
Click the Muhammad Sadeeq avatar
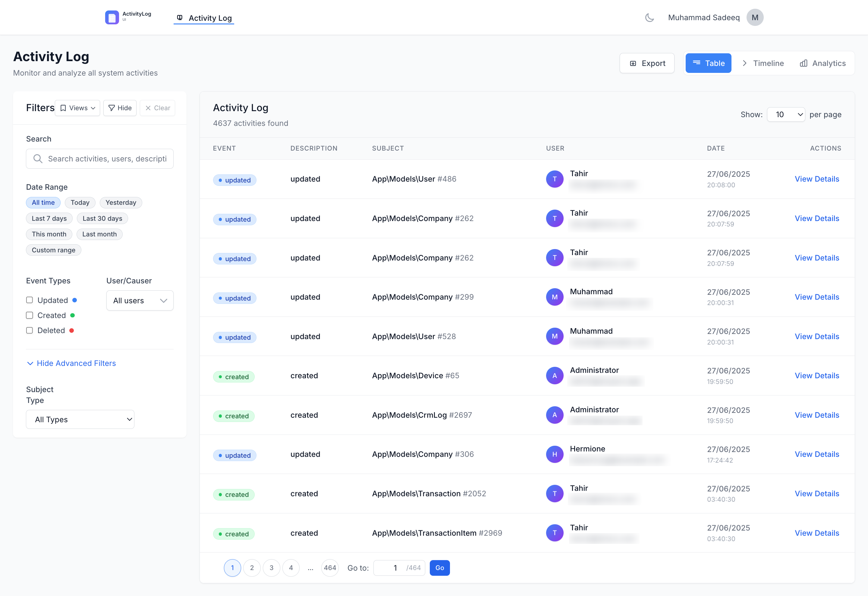[x=755, y=17]
